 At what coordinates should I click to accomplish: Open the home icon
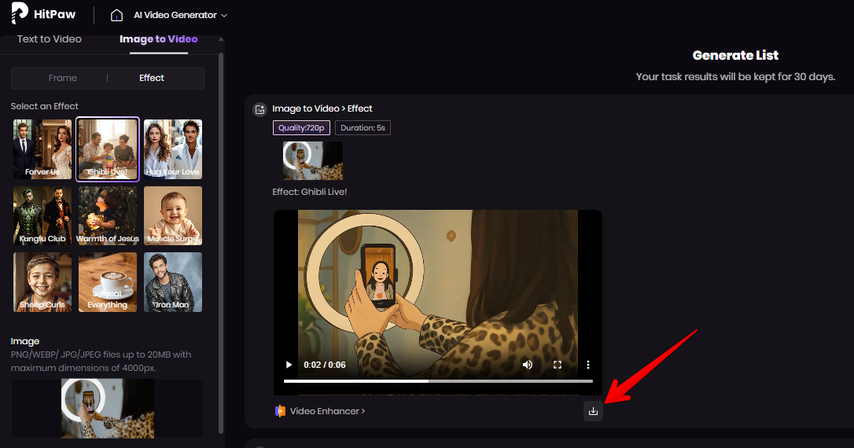[117, 15]
